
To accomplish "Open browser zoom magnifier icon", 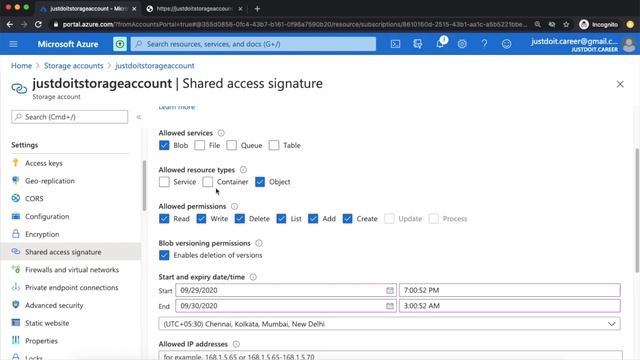I will pos(538,24).
